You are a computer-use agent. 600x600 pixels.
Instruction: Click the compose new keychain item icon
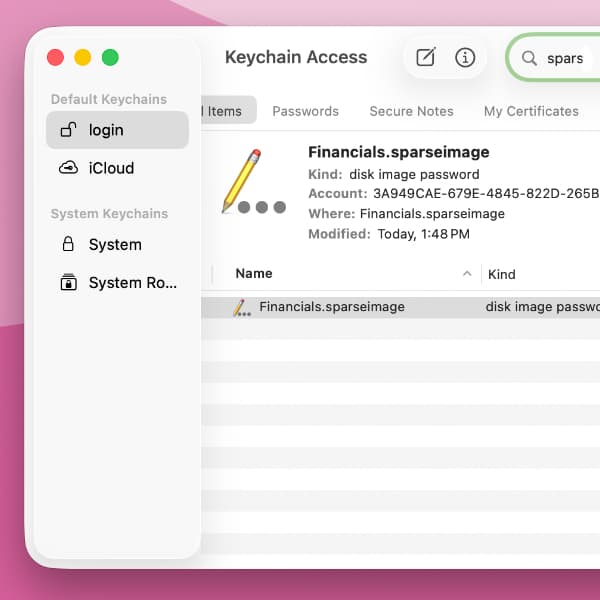click(x=426, y=57)
